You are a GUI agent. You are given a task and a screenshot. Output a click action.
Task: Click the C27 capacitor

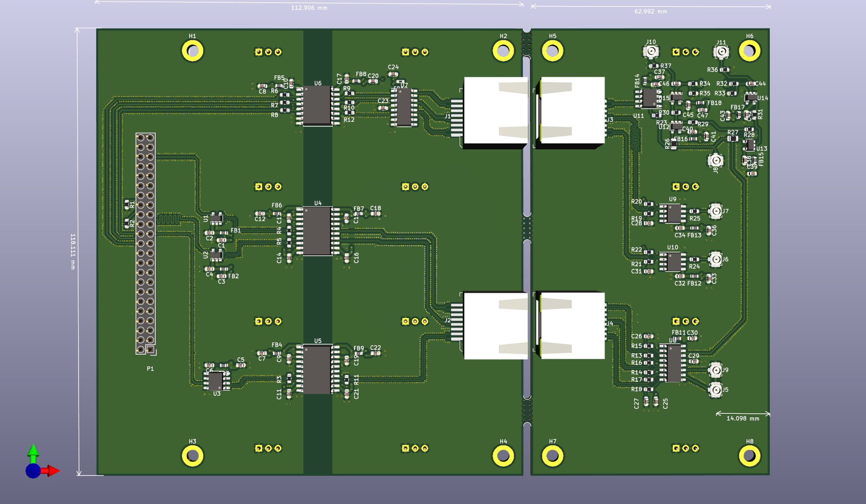pyautogui.click(x=646, y=401)
